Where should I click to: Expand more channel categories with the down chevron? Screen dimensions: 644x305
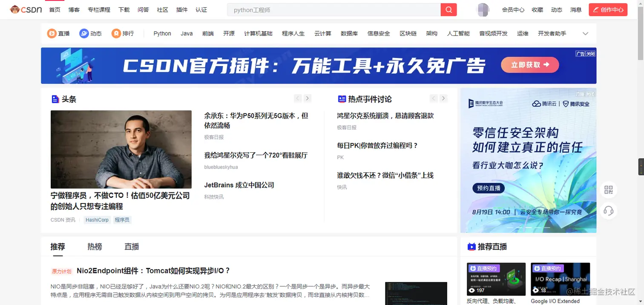[x=586, y=33]
